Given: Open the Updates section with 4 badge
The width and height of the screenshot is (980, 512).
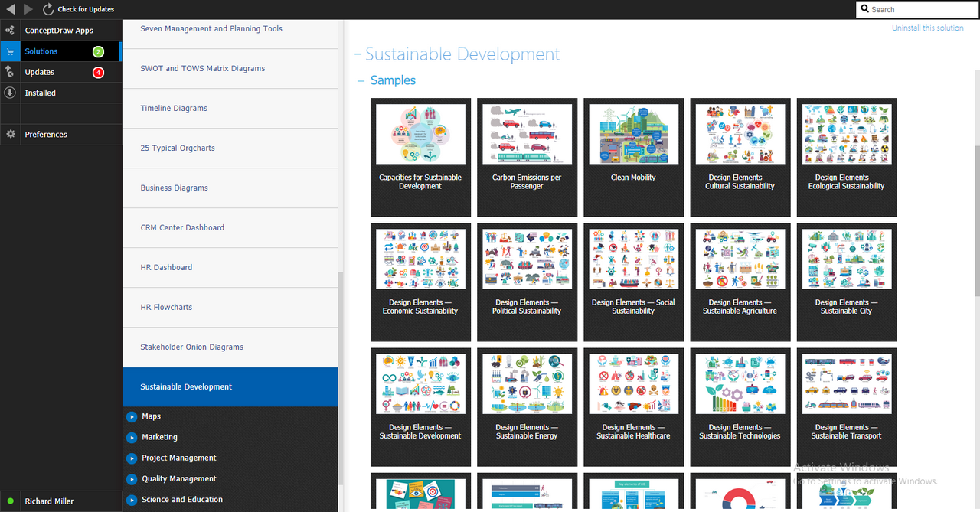Looking at the screenshot, I should point(40,72).
